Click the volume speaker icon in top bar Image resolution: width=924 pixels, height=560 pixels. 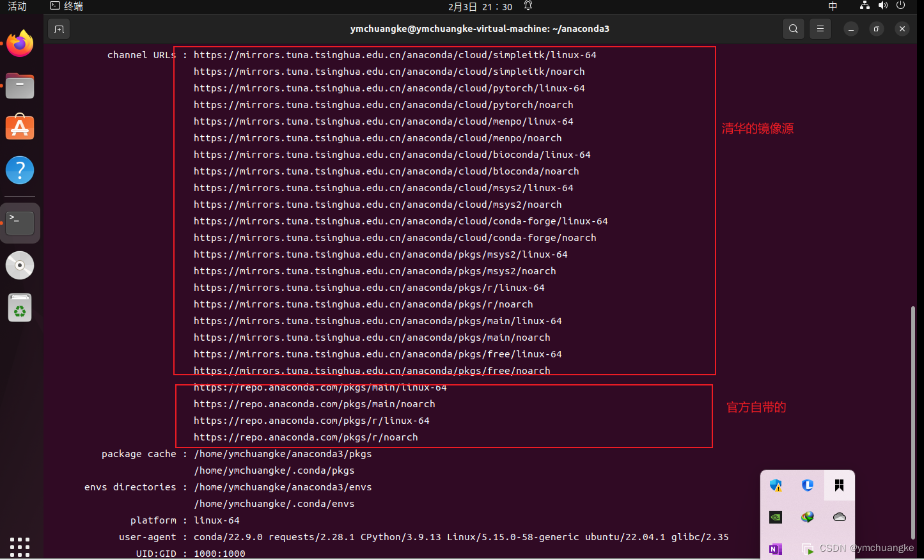[883, 6]
